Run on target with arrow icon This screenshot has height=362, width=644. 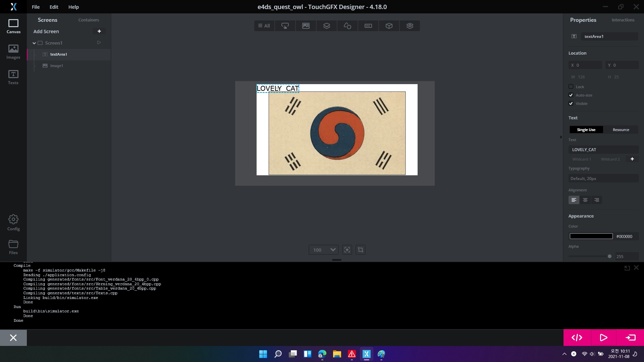pyautogui.click(x=631, y=338)
